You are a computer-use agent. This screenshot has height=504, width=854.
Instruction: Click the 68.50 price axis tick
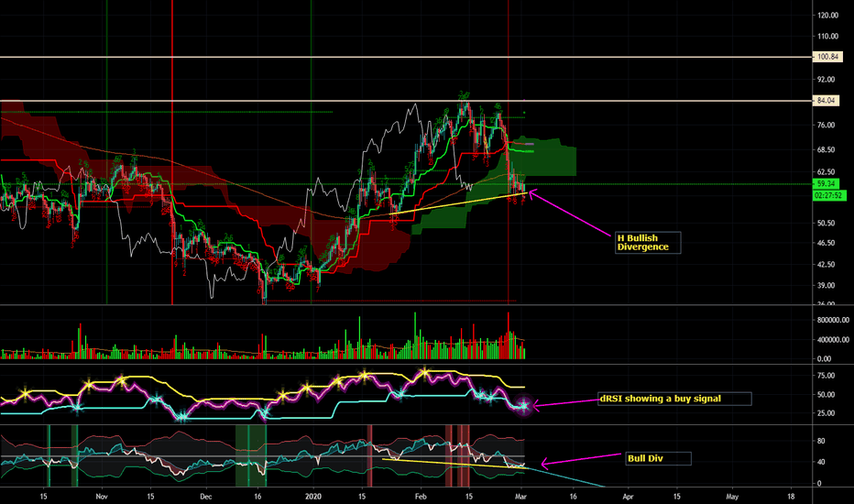(x=826, y=150)
